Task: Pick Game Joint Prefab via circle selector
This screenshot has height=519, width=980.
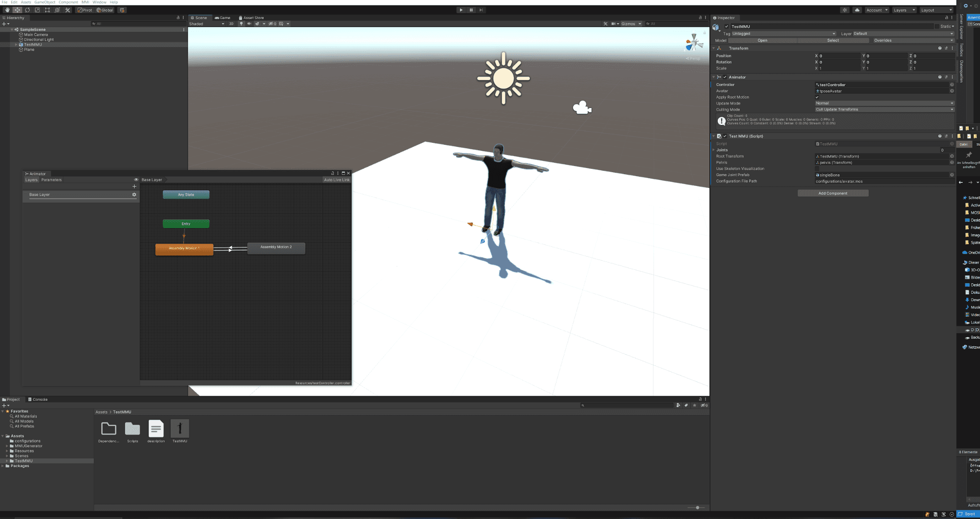Action: click(952, 175)
